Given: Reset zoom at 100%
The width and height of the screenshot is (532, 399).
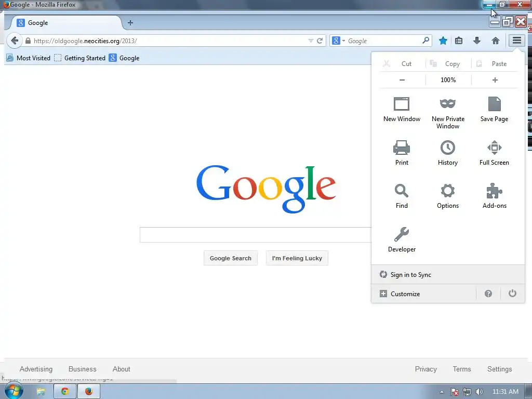Looking at the screenshot, I should pyautogui.click(x=448, y=80).
